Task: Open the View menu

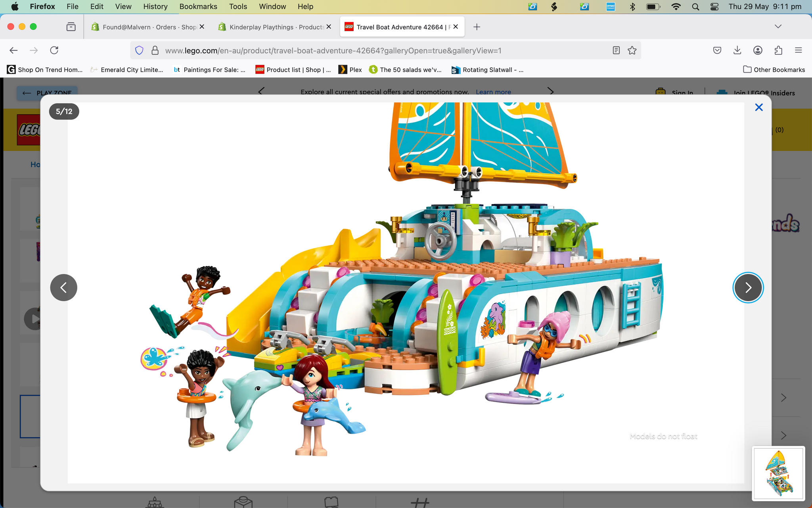Action: [123, 6]
